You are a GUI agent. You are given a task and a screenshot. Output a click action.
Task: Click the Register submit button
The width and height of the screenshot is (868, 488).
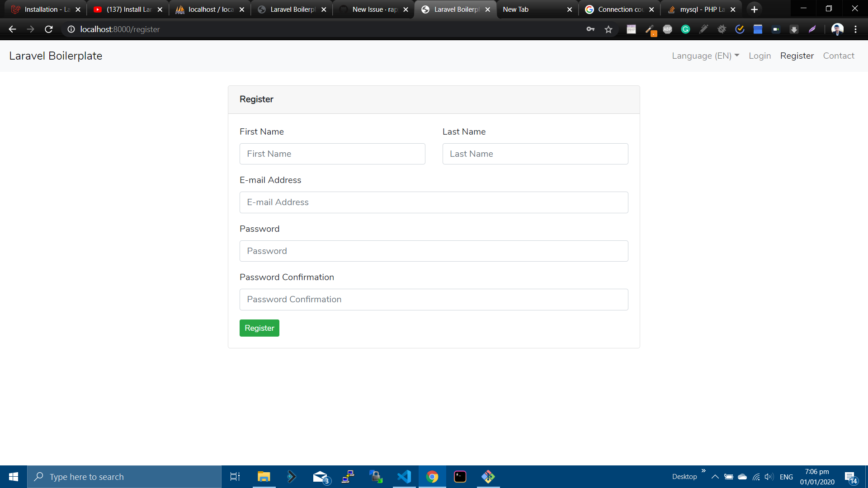coord(259,328)
